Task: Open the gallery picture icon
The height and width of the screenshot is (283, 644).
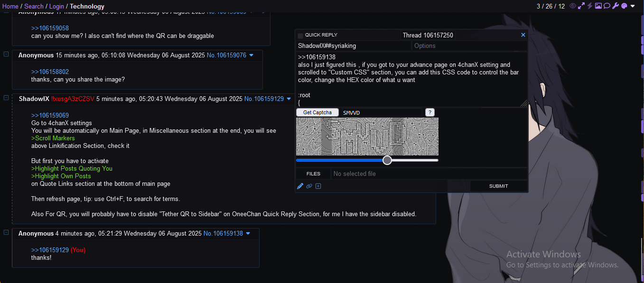Action: (598, 6)
